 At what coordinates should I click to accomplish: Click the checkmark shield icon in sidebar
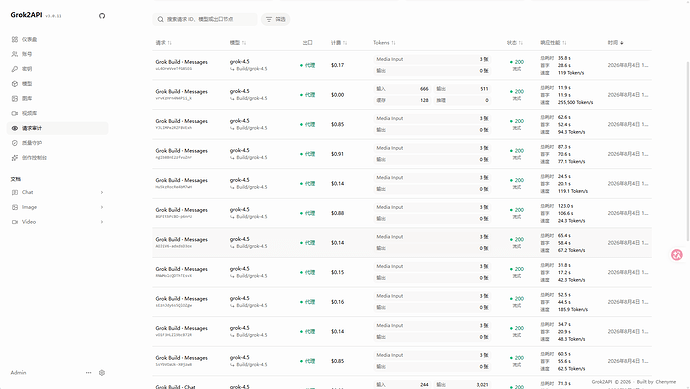(15, 143)
